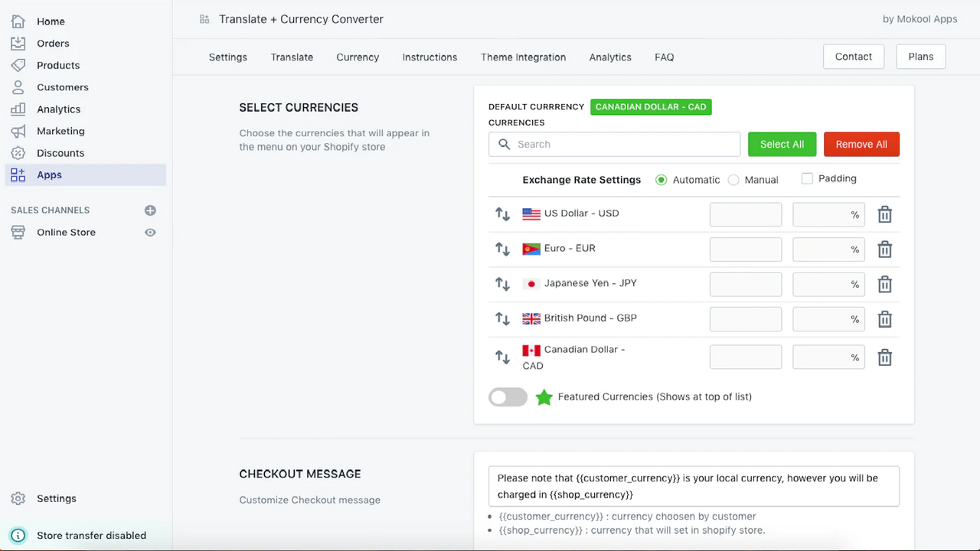Image resolution: width=980 pixels, height=551 pixels.
Task: Click the Customers person icon
Action: (x=18, y=87)
